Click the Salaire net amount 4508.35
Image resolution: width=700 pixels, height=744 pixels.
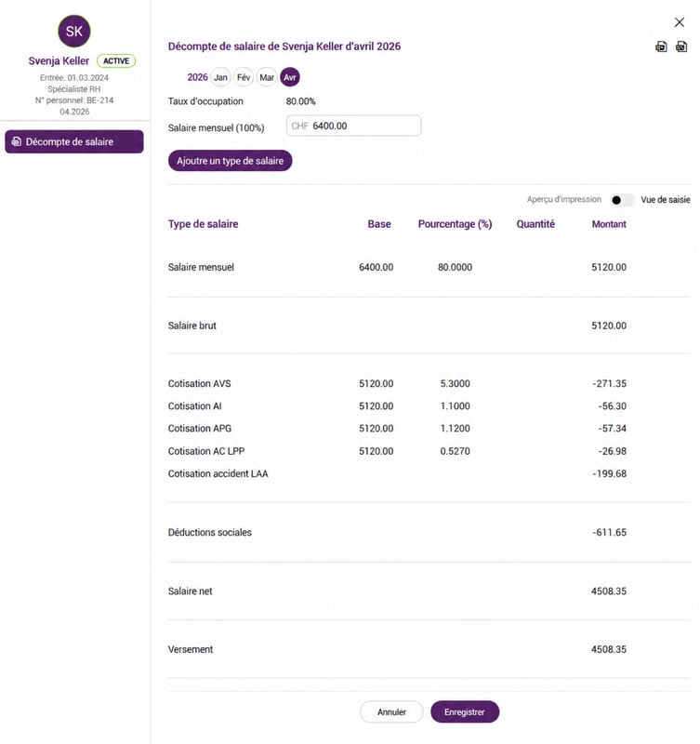[609, 591]
